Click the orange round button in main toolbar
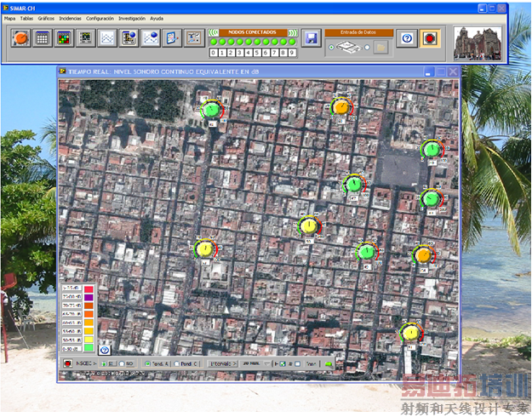Screen dimensions: 532x417 pos(20,37)
